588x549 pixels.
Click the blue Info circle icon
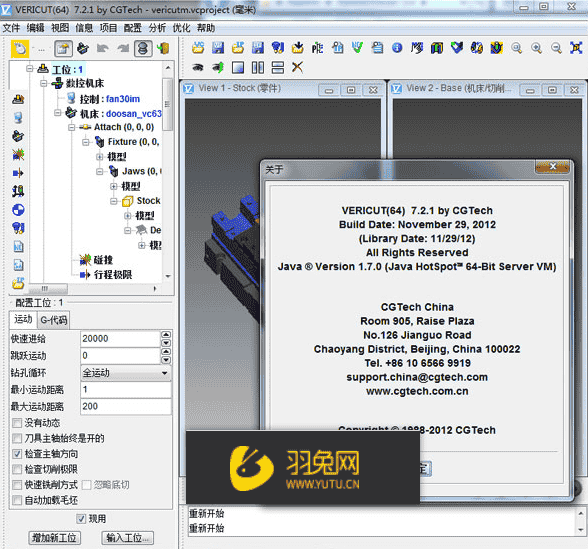point(397,48)
